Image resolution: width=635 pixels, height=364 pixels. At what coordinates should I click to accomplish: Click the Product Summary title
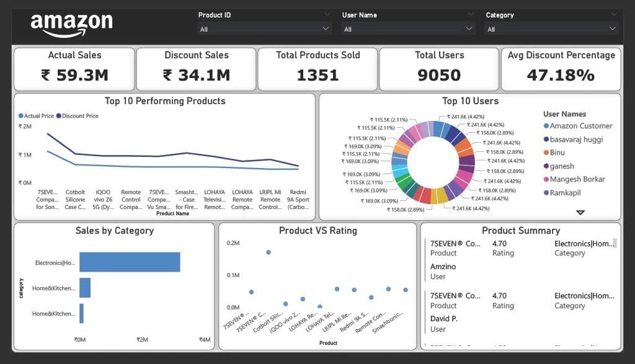[x=521, y=231]
